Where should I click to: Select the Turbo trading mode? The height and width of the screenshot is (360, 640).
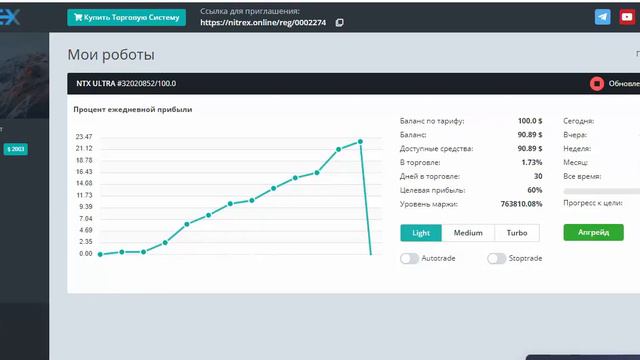coord(517,233)
